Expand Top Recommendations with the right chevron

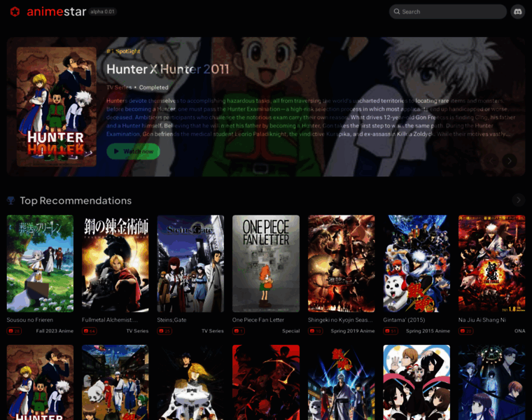pos(518,200)
